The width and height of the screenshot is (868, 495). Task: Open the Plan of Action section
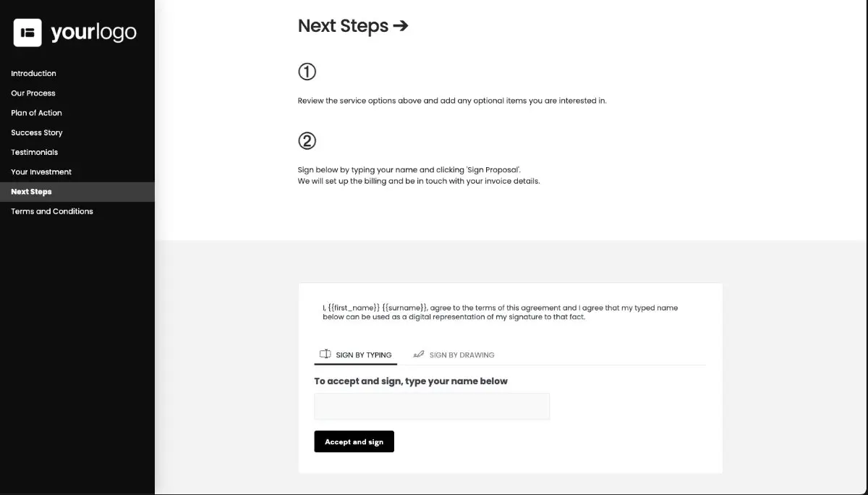point(36,112)
